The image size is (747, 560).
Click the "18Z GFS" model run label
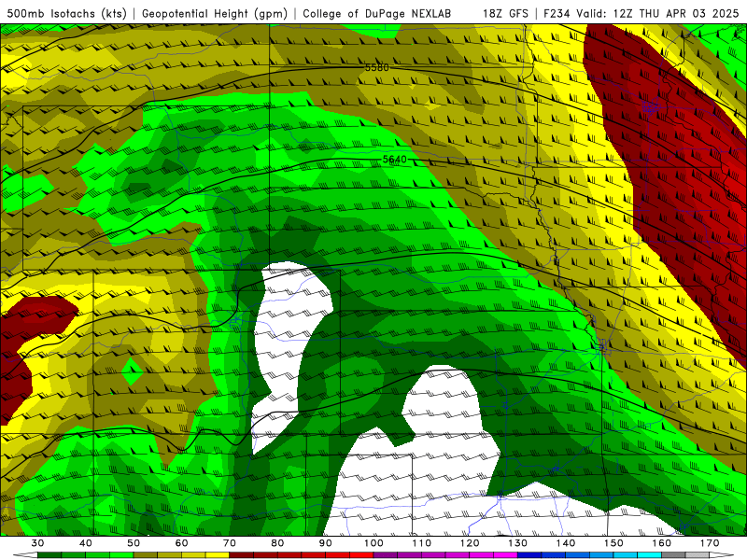(x=505, y=13)
